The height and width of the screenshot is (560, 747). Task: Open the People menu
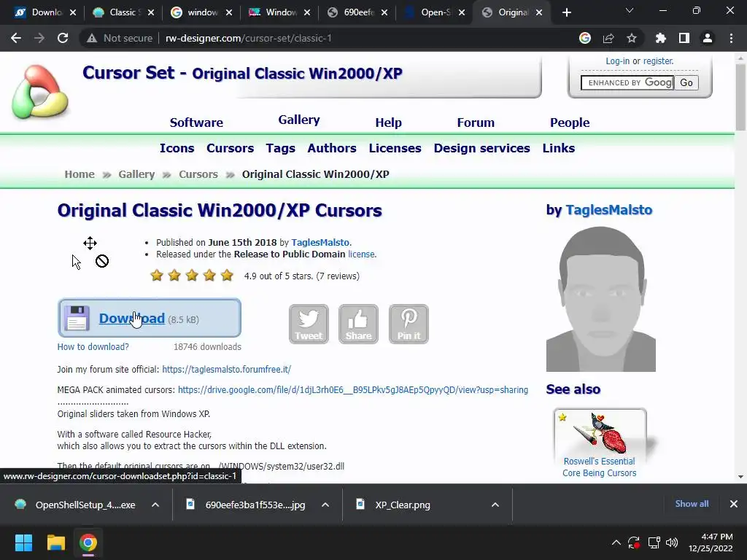(x=570, y=122)
